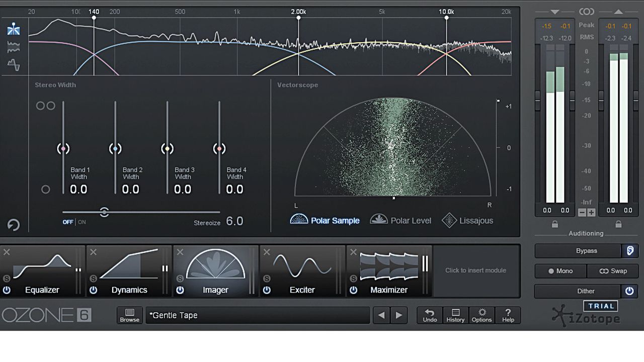Screen dimensions: 644x362
Task: Open the preset Browse button
Action: 129,315
